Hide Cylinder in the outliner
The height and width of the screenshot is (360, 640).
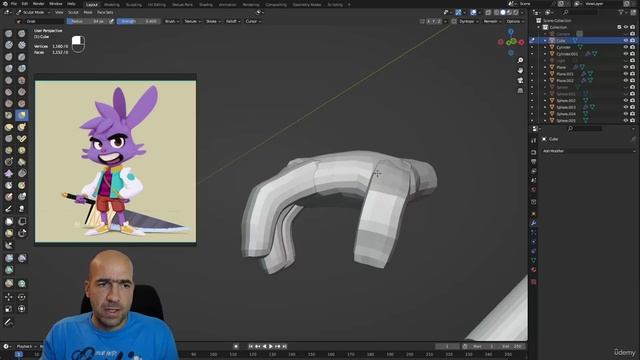pos(626,47)
